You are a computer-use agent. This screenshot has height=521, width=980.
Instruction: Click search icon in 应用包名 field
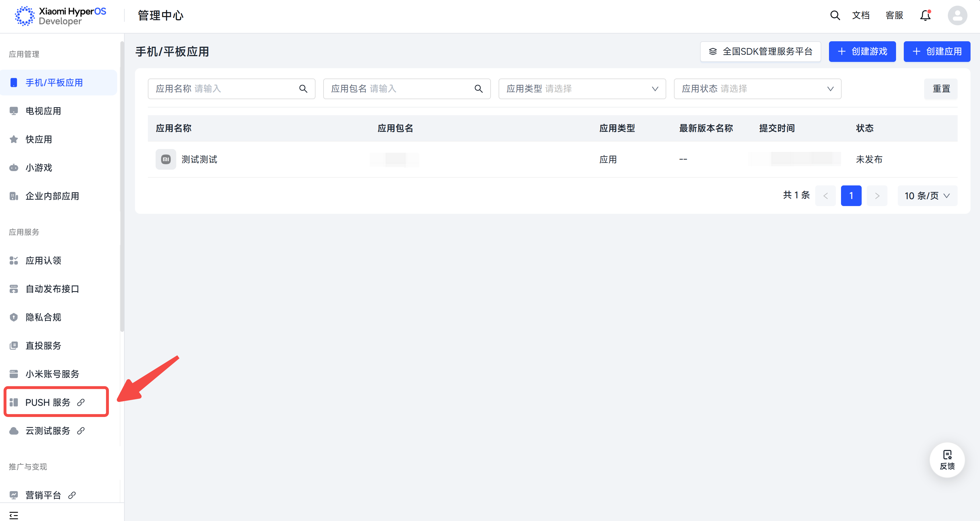[x=478, y=89]
